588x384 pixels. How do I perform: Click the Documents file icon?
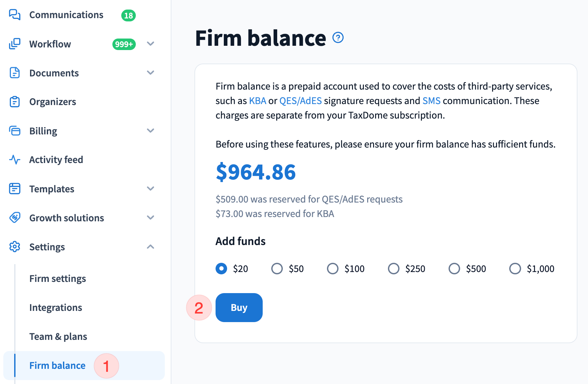[x=15, y=73]
